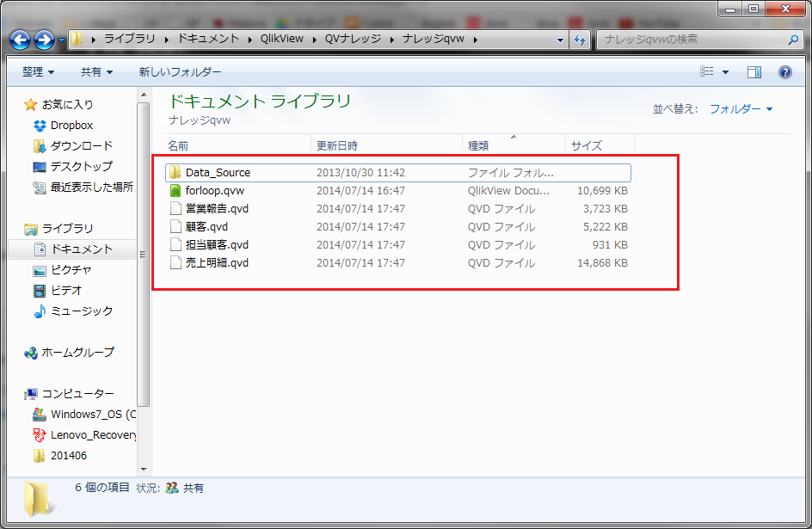The image size is (812, 529).
Task: Change view using the view icon
Action: [706, 72]
